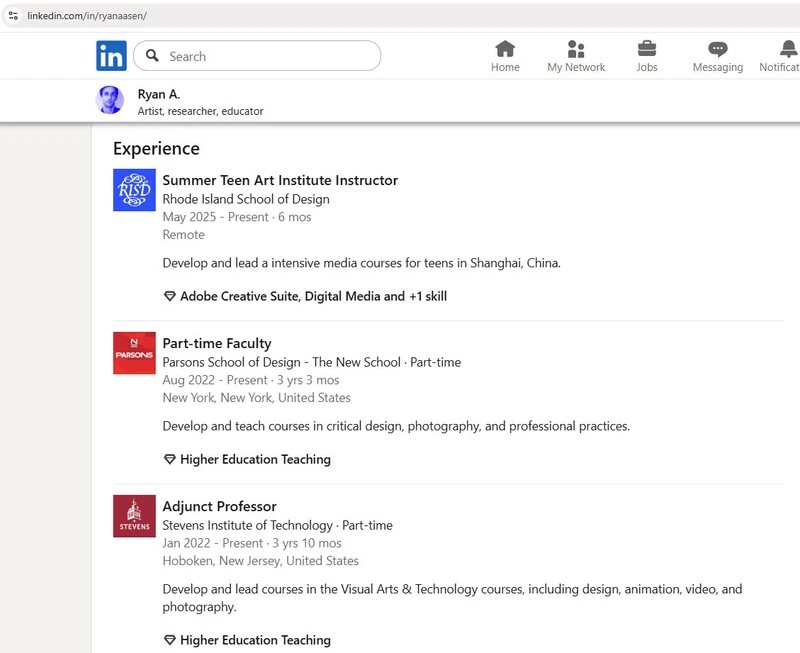The width and height of the screenshot is (800, 653).
Task: Click the Visual Arts & Technology description
Action: [x=453, y=598]
